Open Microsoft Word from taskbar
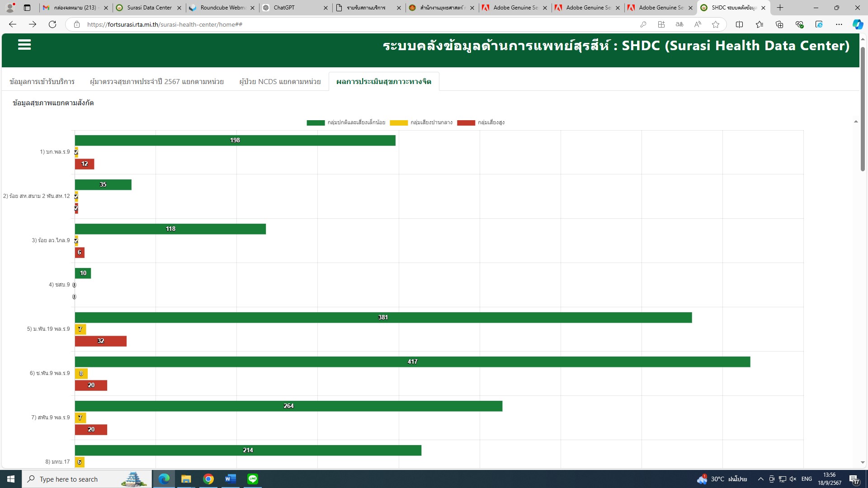This screenshot has width=868, height=488. (231, 479)
